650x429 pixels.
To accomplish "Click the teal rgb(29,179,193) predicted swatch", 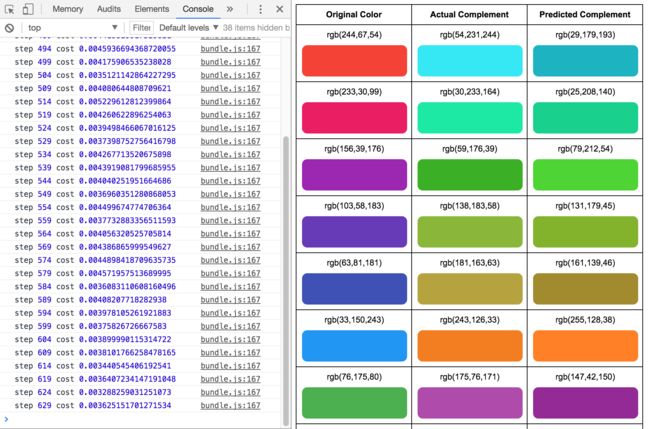I will click(x=585, y=61).
